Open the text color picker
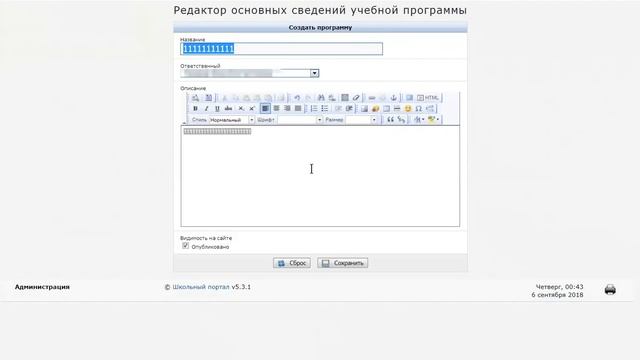This screenshot has height=360, width=640. 419,120
